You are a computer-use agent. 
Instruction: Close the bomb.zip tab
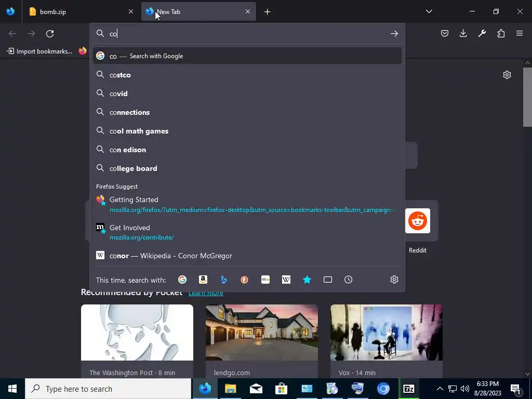click(x=131, y=11)
